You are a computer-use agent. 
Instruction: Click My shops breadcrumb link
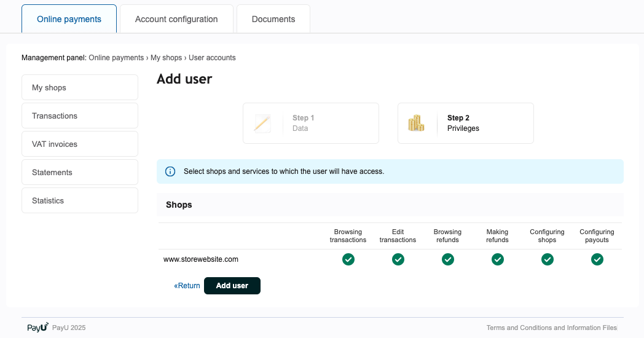[x=166, y=58]
